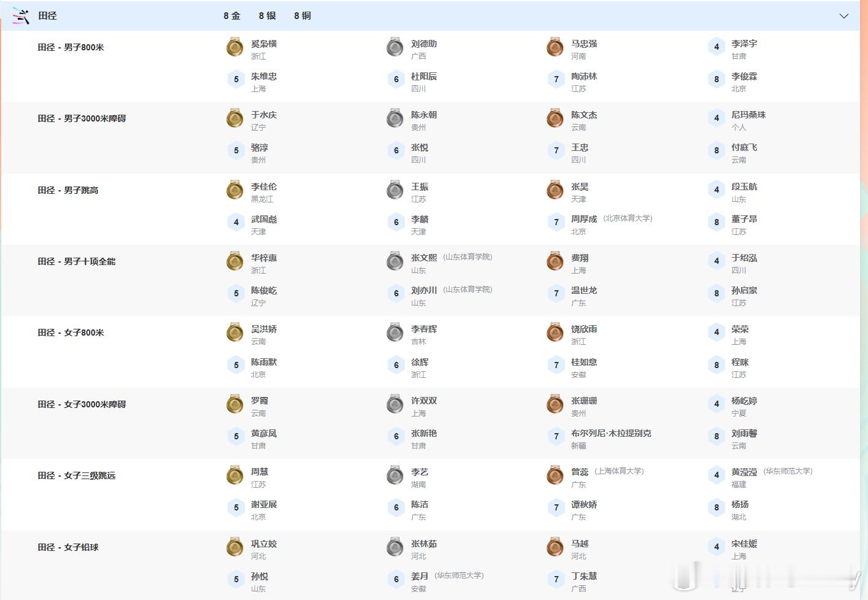
Task: Click the silver medal icon beside 许双双
Action: tap(395, 404)
